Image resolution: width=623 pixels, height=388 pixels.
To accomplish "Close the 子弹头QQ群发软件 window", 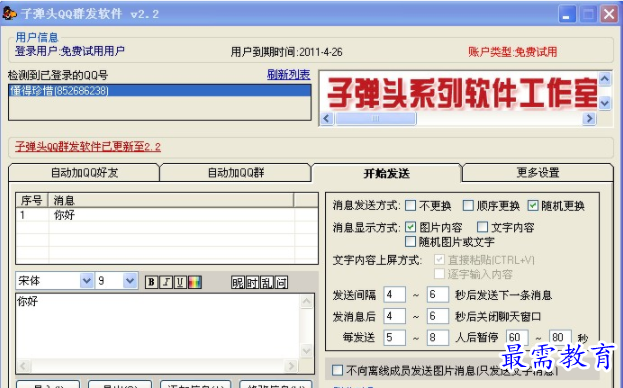I will 609,15.
